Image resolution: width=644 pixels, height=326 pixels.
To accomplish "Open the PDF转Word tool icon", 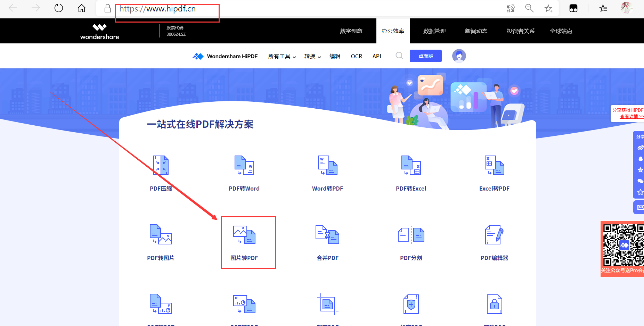I will (244, 166).
